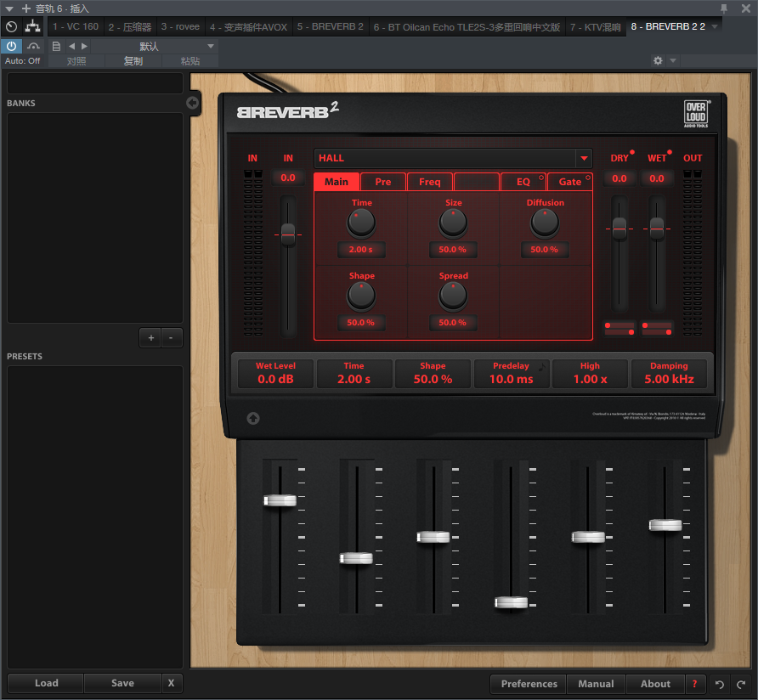Click the Diffusion 50.0 % value field
The width and height of the screenshot is (758, 700).
pyautogui.click(x=545, y=250)
